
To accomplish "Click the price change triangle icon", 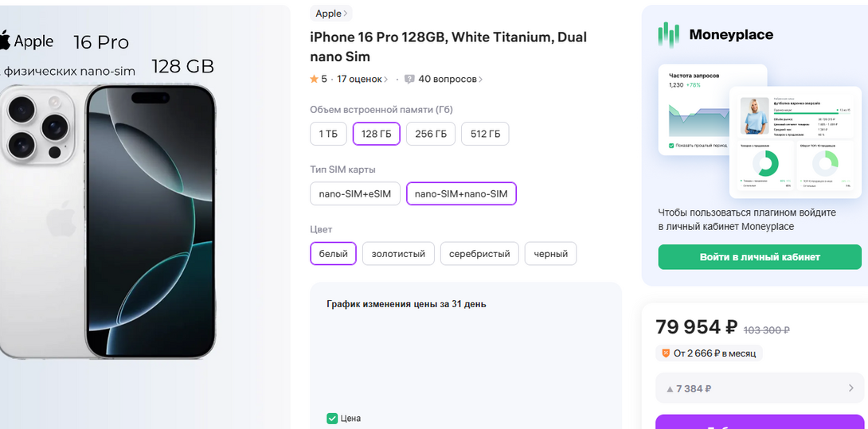I will 669,389.
